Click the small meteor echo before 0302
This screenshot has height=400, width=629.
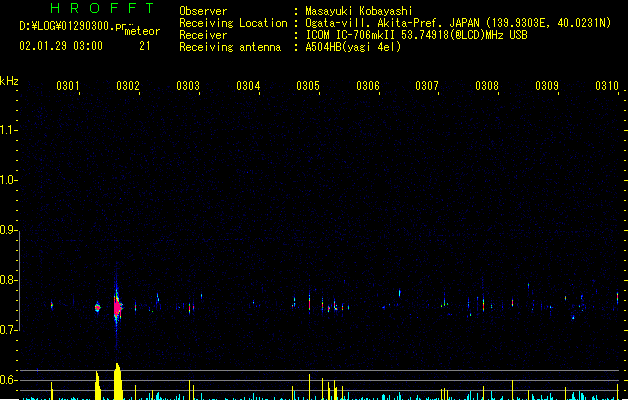click(97, 308)
